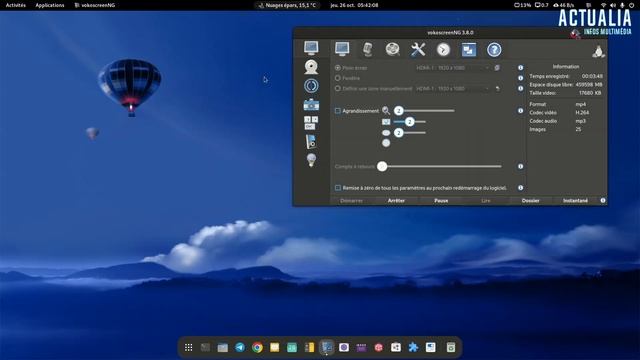640x360 pixels.
Task: Open the Activités overview
Action: click(x=16, y=5)
